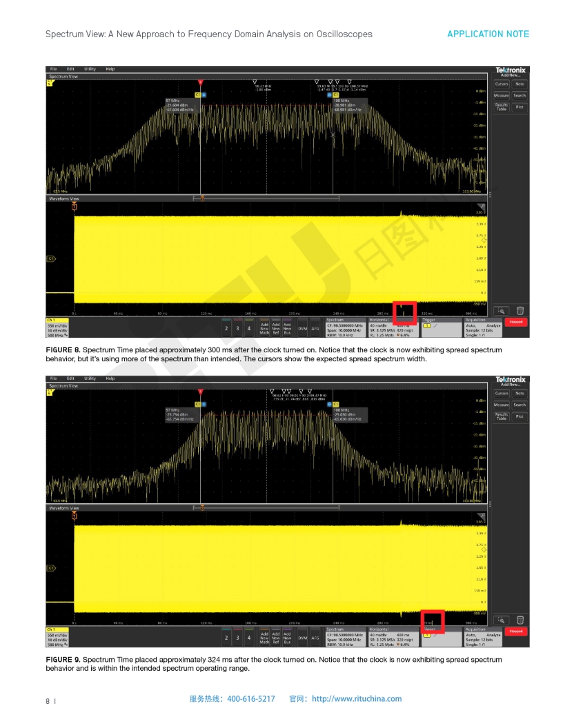Click the zoom magnifier icon in Figure 9 scope

pyautogui.click(x=502, y=620)
